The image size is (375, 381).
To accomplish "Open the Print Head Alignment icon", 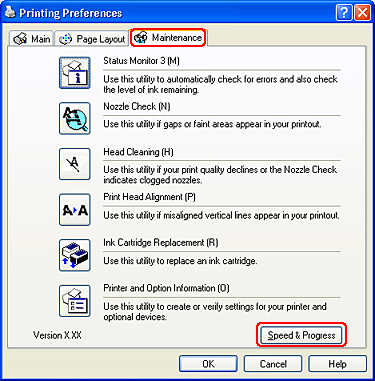I will tap(75, 210).
